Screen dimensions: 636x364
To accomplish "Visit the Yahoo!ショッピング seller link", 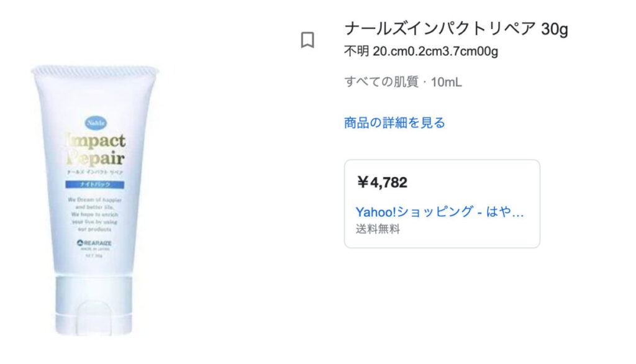I will (440, 212).
